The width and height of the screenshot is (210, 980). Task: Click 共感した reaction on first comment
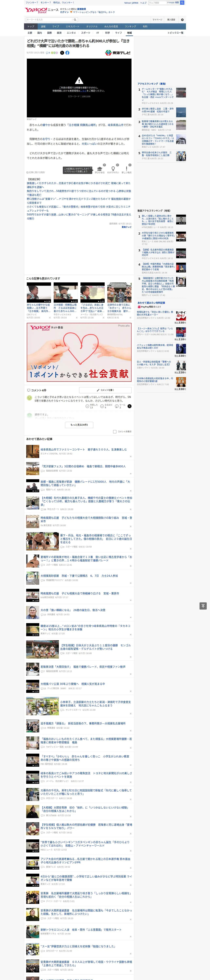tap(92, 406)
